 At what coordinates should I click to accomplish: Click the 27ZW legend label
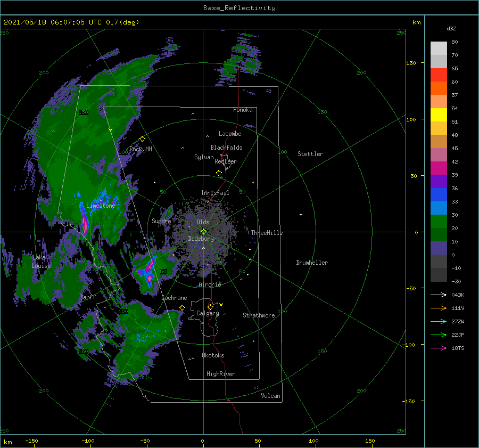point(458,321)
